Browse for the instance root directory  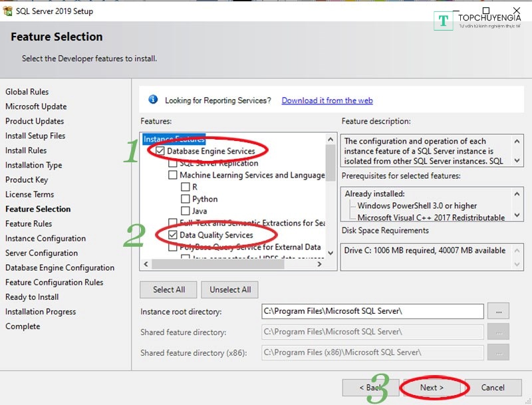(x=498, y=311)
